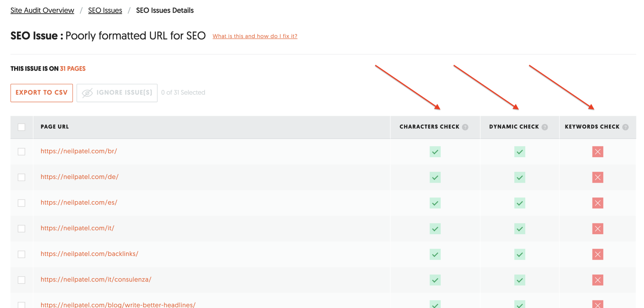Click the Page URL column header

coord(55,127)
